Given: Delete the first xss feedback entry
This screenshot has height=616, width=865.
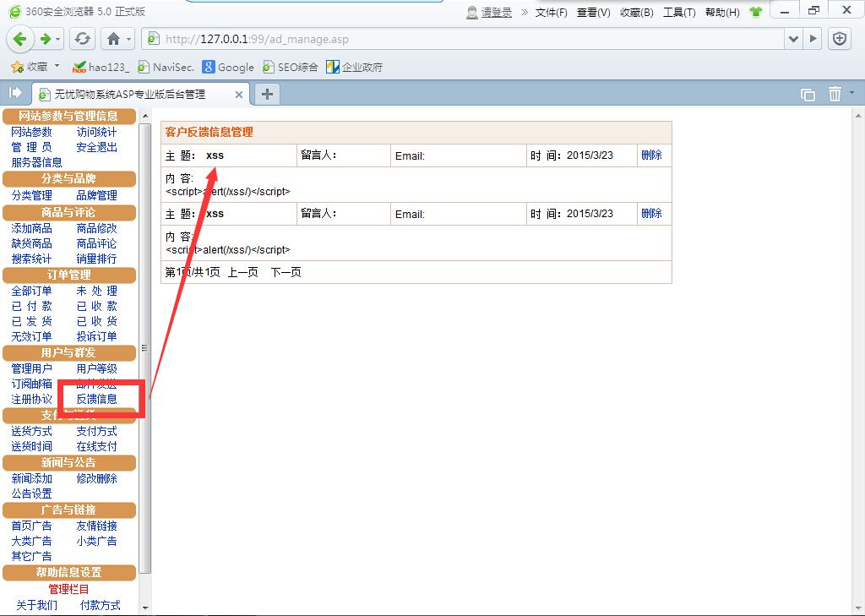Looking at the screenshot, I should [651, 155].
